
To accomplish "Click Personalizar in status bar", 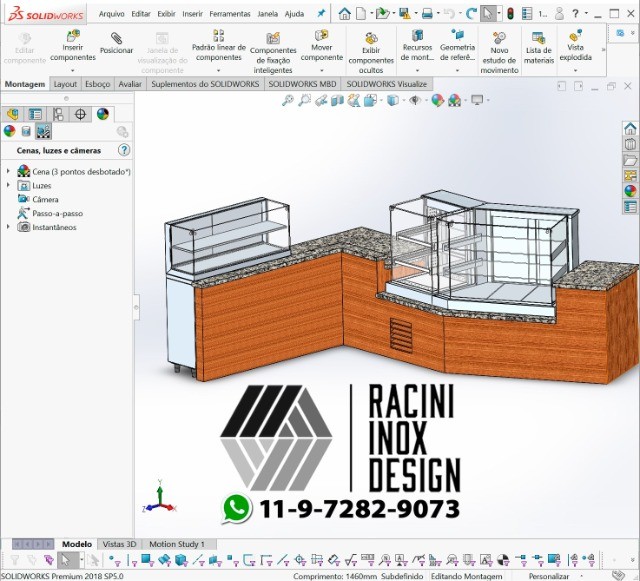I will click(x=549, y=576).
